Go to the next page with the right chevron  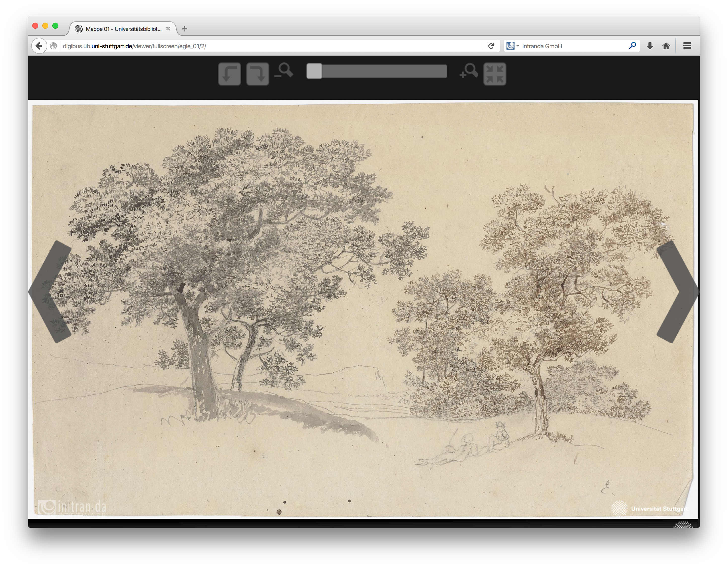pos(677,292)
